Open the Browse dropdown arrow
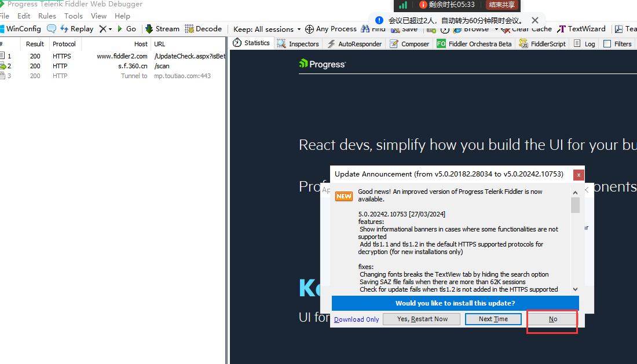The width and height of the screenshot is (637, 364). (x=496, y=30)
